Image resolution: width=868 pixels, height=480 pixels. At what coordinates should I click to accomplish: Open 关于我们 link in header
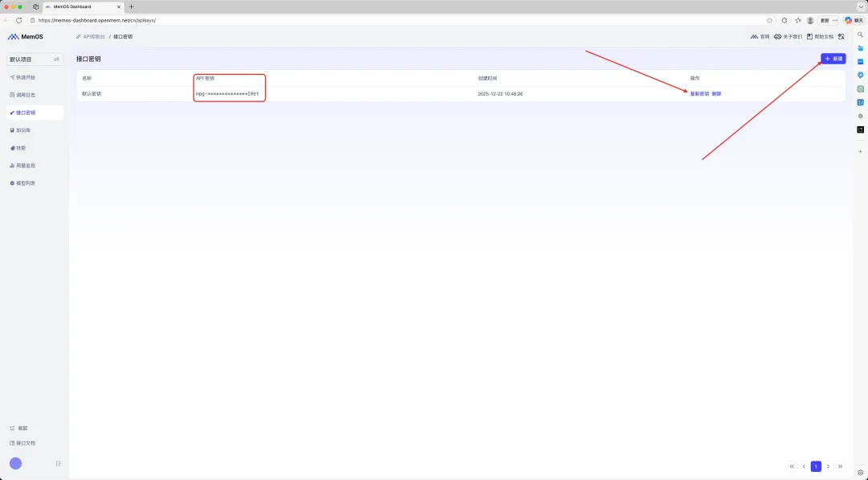(788, 36)
